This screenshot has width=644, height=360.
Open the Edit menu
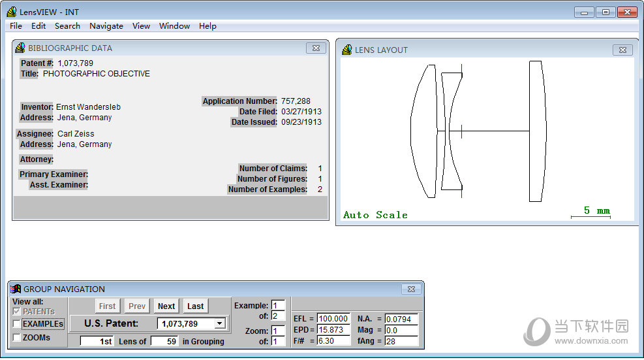(38, 26)
